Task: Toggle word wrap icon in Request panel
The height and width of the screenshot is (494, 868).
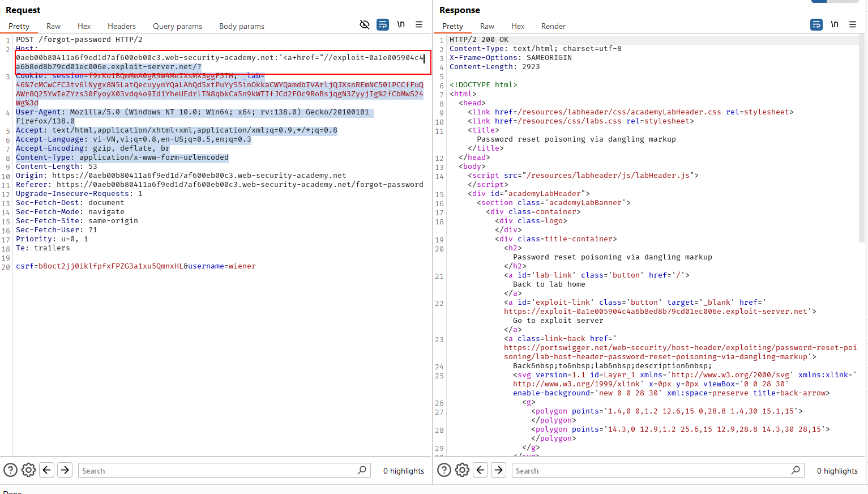Action: [x=383, y=24]
